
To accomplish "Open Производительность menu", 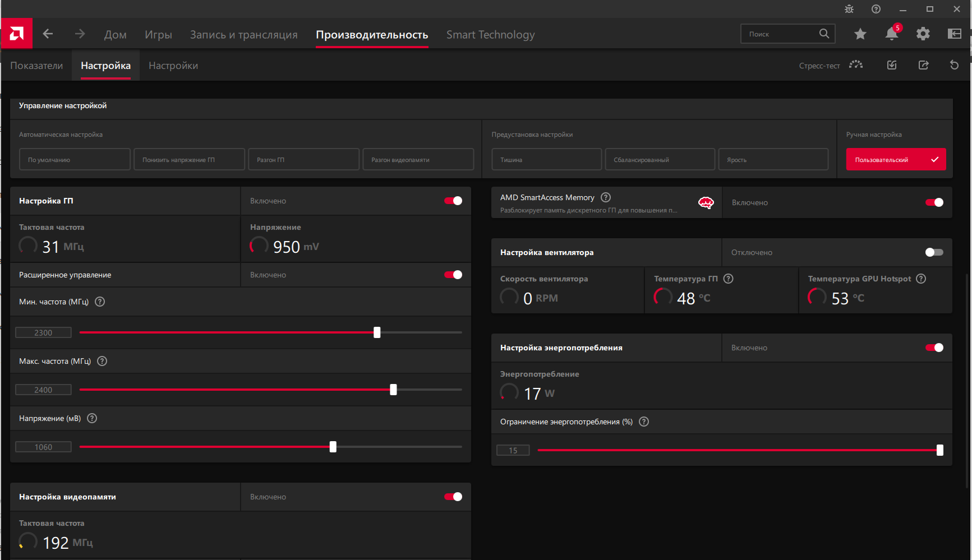I will pyautogui.click(x=372, y=35).
